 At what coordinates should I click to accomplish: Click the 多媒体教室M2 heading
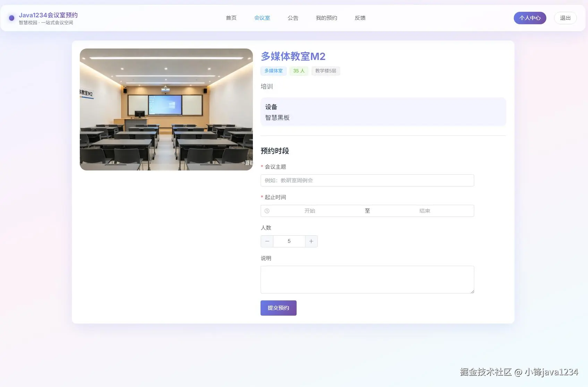click(x=293, y=56)
